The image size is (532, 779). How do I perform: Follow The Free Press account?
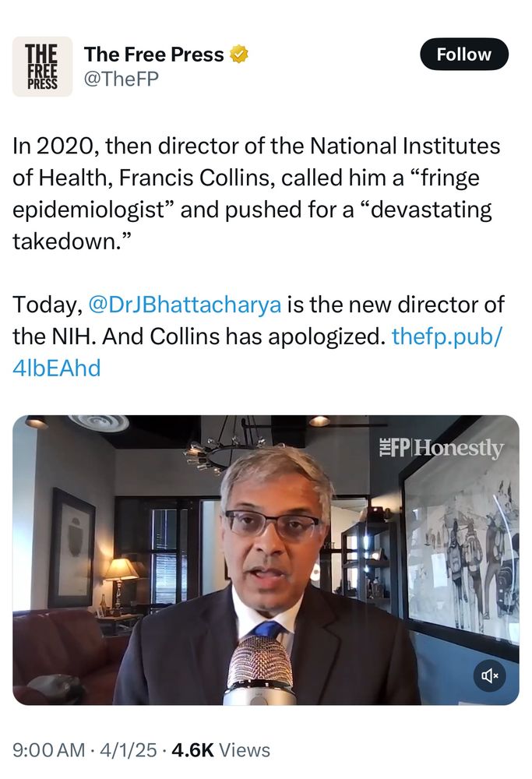click(464, 54)
